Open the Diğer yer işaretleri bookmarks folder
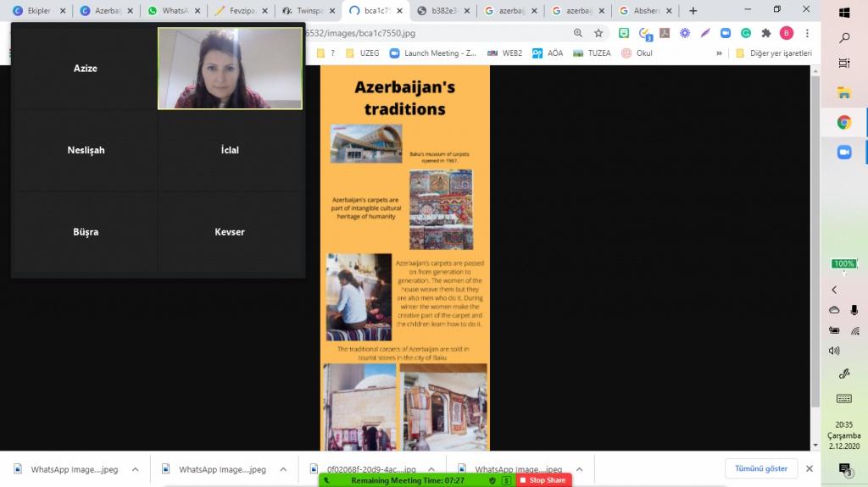Screen dimensions: 868x487 773,53
